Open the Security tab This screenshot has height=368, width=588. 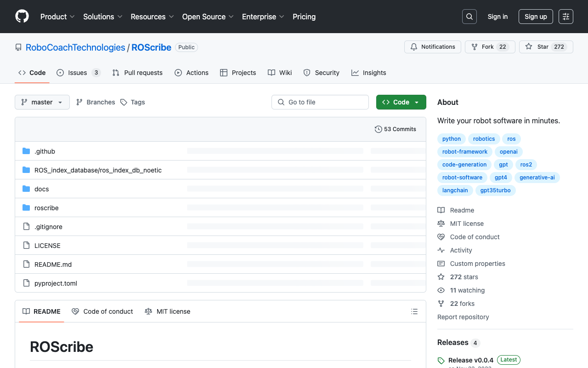[322, 73]
